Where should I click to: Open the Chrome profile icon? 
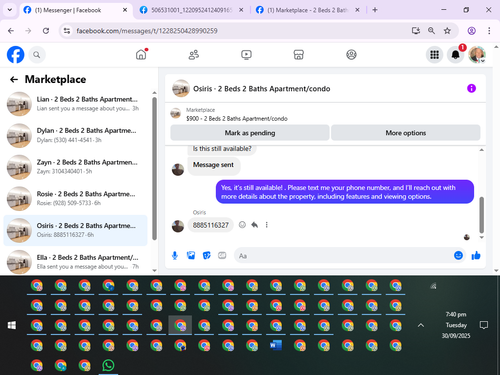(471, 31)
